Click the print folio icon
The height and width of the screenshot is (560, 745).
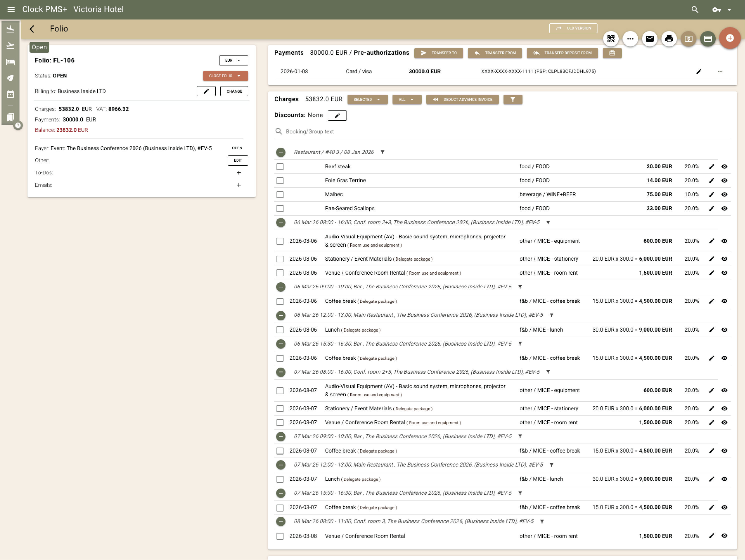(669, 39)
